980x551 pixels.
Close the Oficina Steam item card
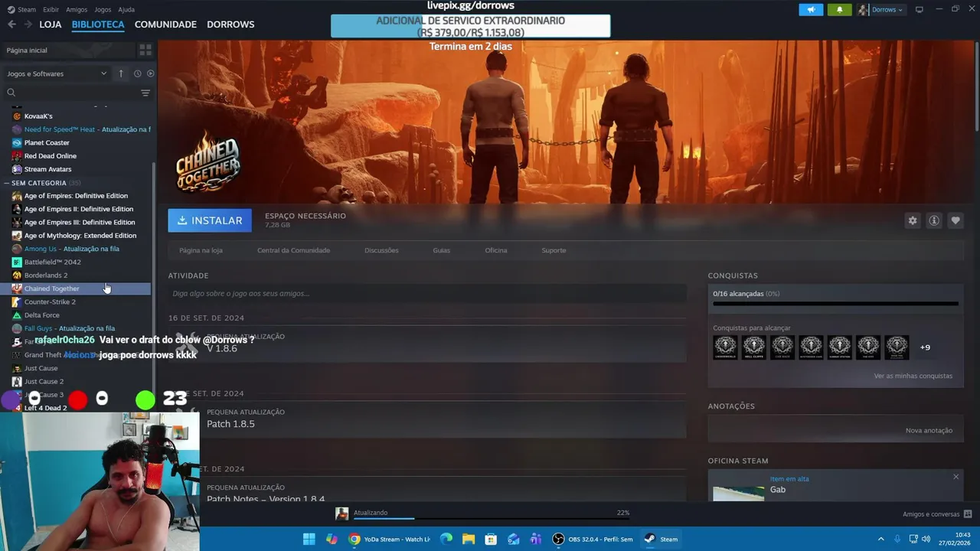pos(955,477)
